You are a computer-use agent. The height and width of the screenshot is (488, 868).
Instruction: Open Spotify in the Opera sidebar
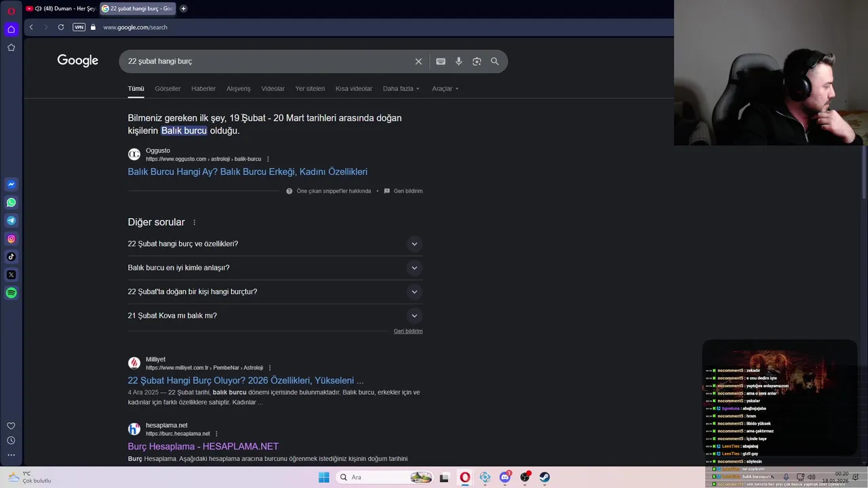(11, 293)
